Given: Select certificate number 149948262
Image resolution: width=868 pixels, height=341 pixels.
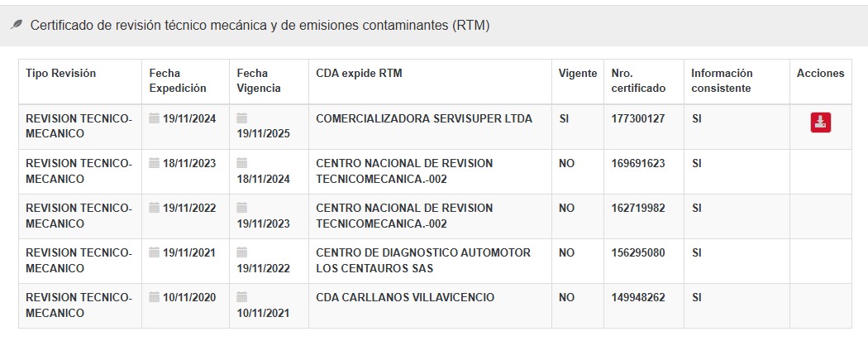Looking at the screenshot, I should tap(637, 298).
